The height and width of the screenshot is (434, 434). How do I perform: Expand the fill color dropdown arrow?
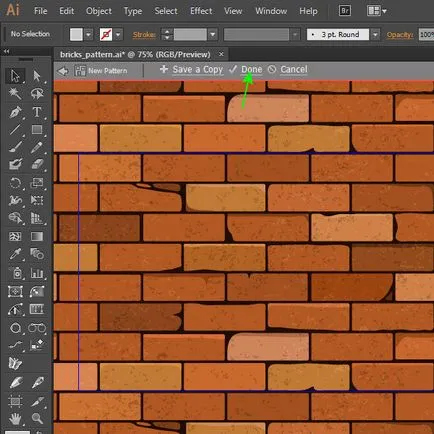(88, 34)
